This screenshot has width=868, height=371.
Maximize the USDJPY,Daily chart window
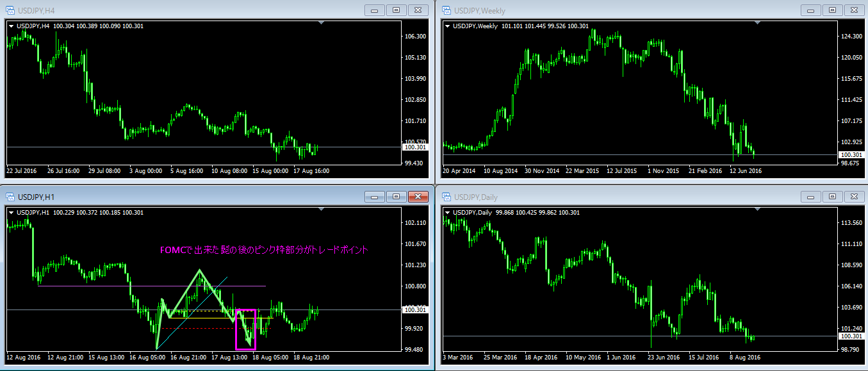click(x=832, y=197)
